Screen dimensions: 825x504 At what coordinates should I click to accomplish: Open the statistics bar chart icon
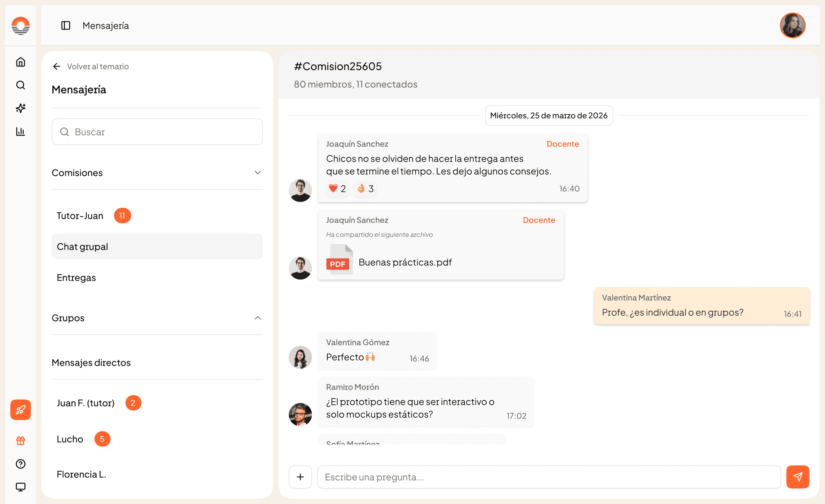tap(21, 131)
